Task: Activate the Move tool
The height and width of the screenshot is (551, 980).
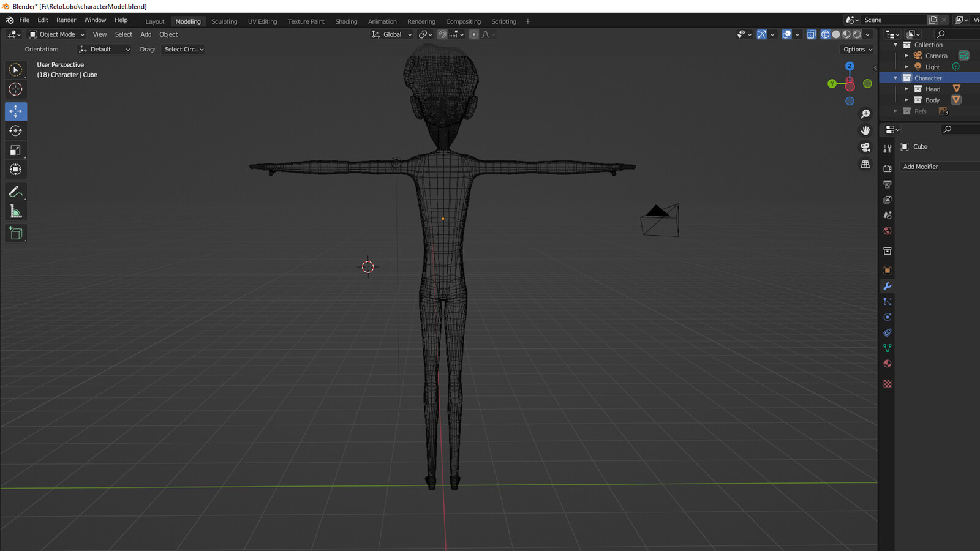Action: 16,111
